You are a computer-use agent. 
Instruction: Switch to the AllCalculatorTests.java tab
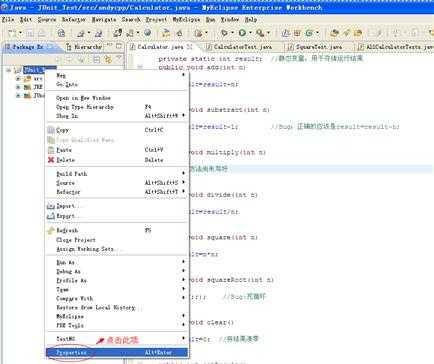coord(396,47)
